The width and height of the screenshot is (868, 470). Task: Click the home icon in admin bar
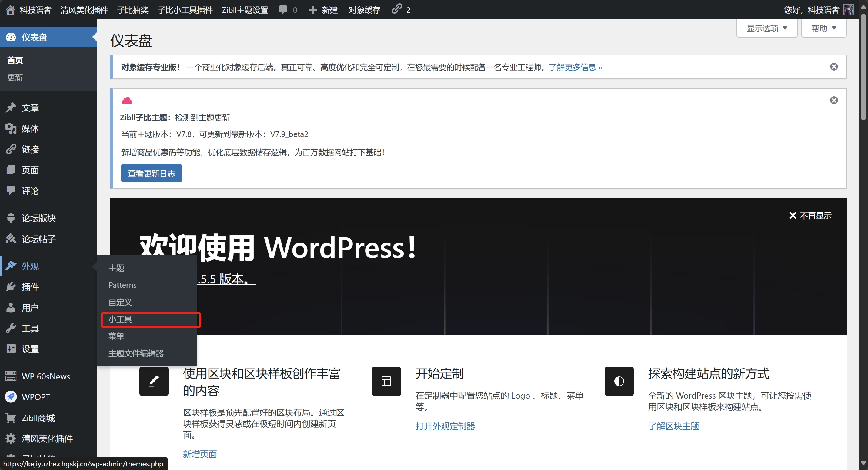click(10, 10)
